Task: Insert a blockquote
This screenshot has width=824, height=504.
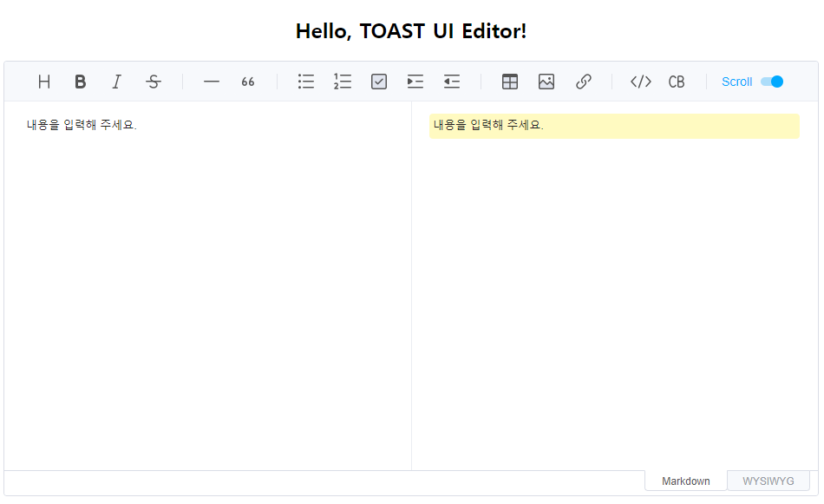Action: (x=247, y=82)
